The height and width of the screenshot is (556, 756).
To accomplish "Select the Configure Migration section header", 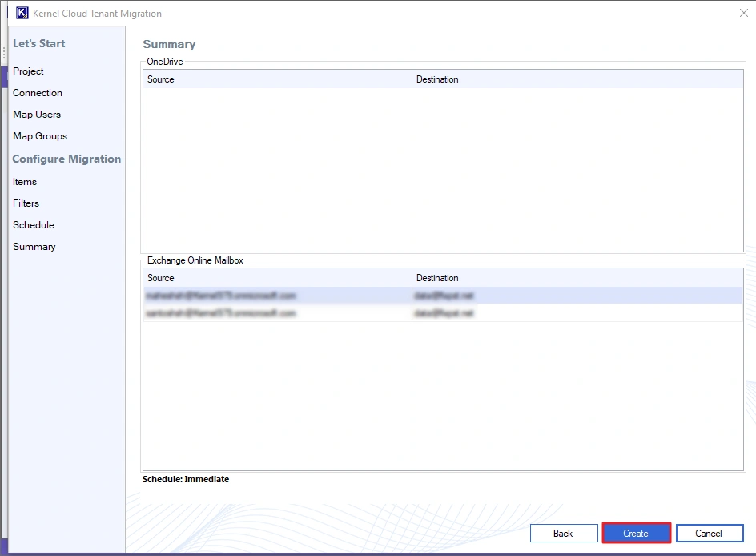I will pos(66,159).
